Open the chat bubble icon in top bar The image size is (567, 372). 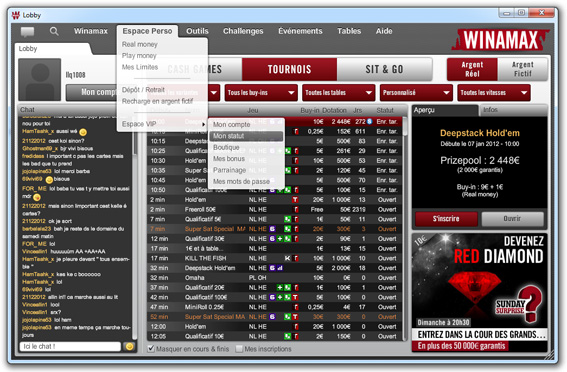click(27, 32)
